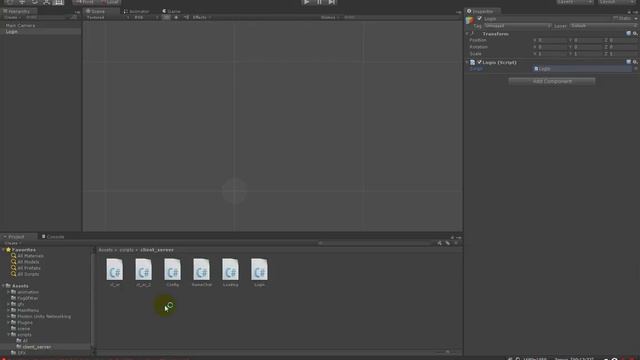The height and width of the screenshot is (360, 640).
Task: Select the Hand tool in the toolbar
Action: coord(10,2)
